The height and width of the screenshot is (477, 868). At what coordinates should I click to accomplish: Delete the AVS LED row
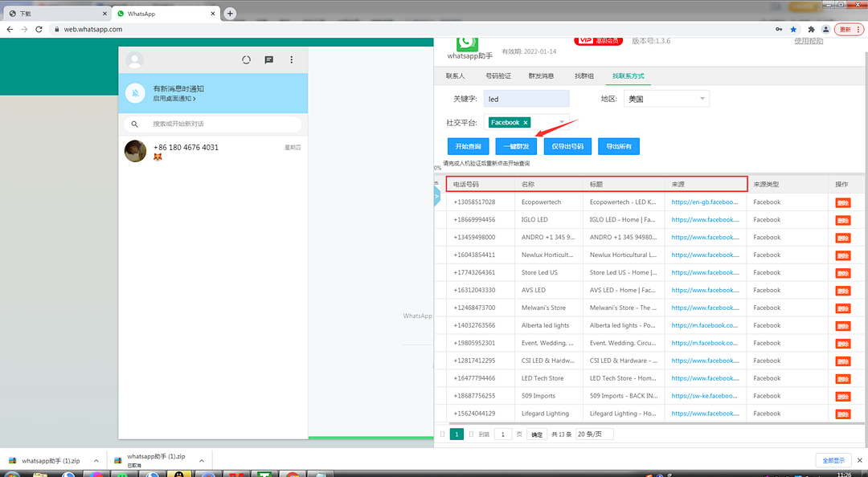(x=842, y=291)
